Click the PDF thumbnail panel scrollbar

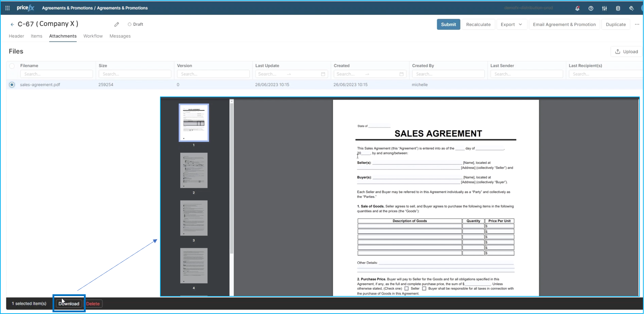231,178
